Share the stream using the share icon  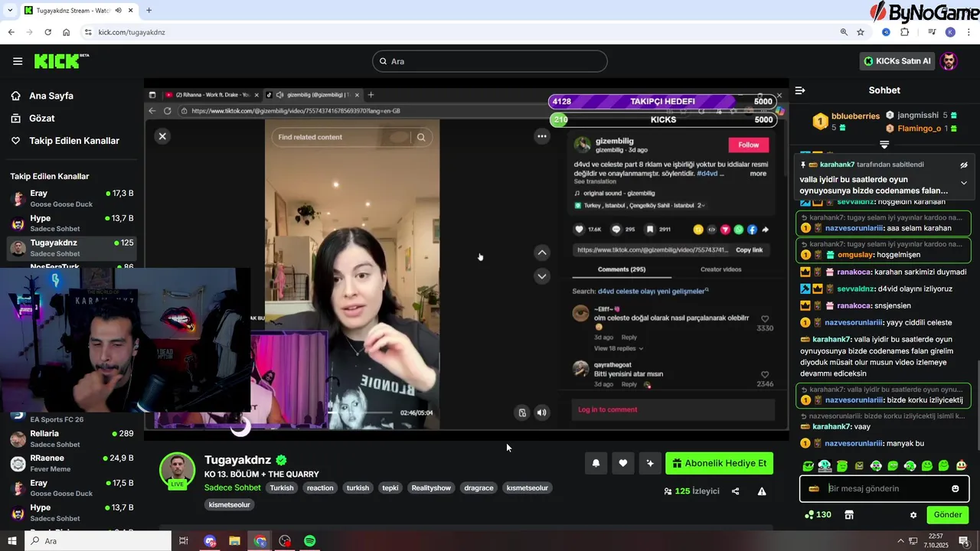(735, 491)
